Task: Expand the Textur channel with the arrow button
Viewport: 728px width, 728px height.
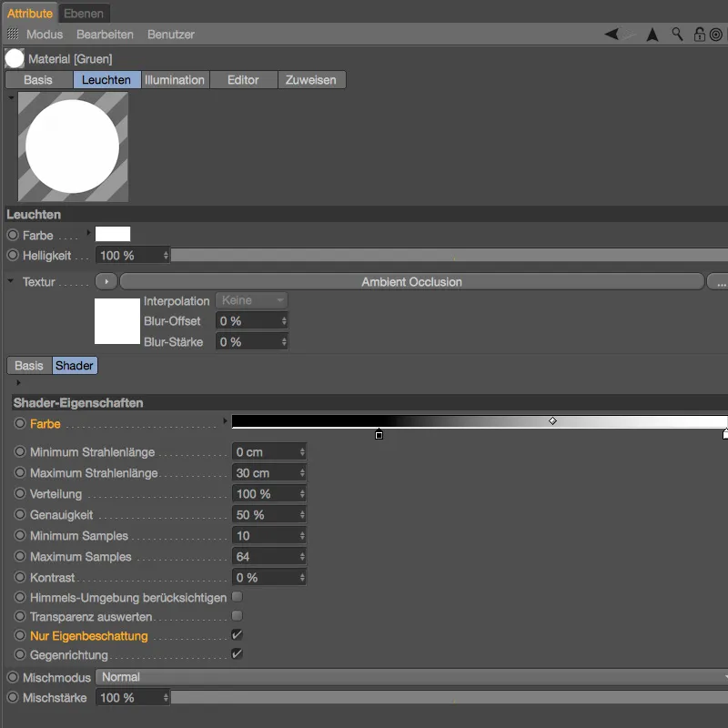Action: coord(107,282)
